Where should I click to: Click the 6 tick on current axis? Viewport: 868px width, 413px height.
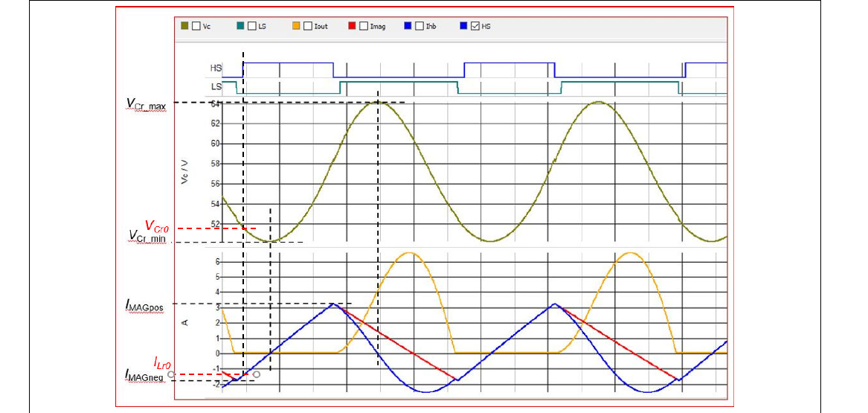[x=218, y=261]
